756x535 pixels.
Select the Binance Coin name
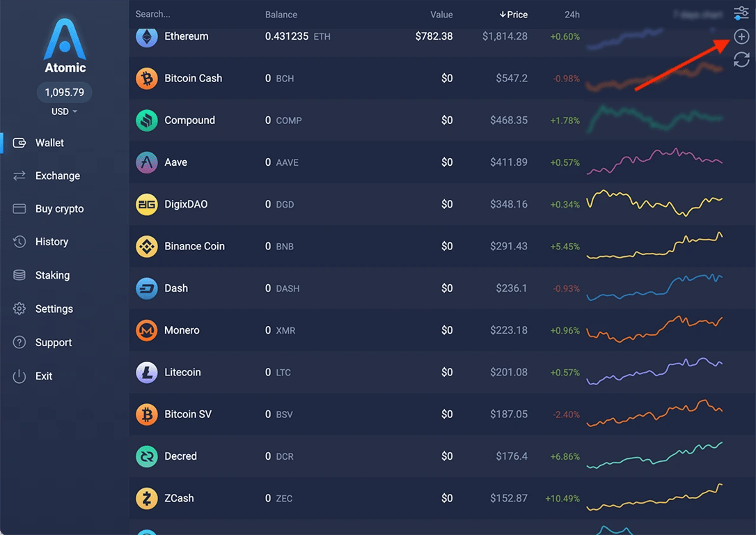tap(194, 246)
